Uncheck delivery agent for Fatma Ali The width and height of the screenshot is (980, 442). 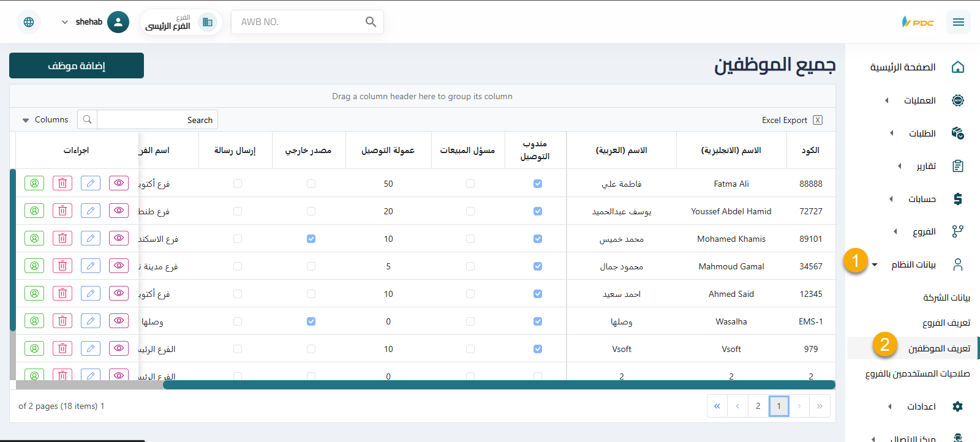coord(538,184)
